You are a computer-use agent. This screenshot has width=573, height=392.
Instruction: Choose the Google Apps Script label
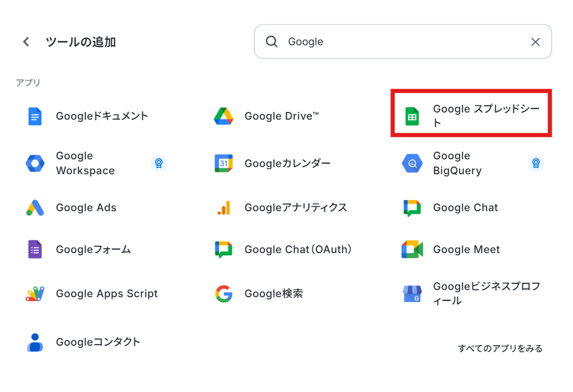point(106,294)
